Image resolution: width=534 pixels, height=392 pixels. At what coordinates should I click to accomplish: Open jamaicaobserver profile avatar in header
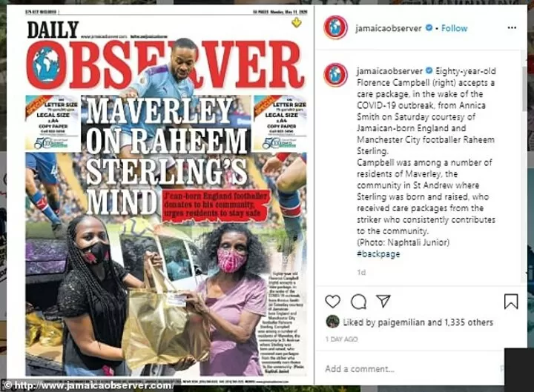[x=335, y=27]
